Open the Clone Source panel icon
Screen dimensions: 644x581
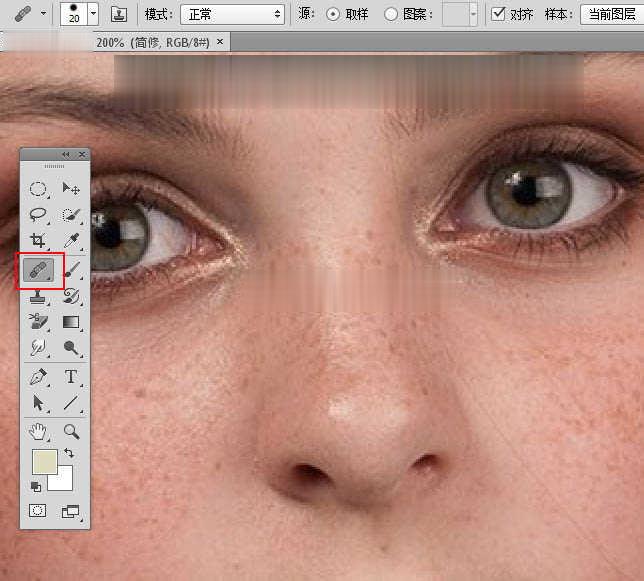[119, 15]
